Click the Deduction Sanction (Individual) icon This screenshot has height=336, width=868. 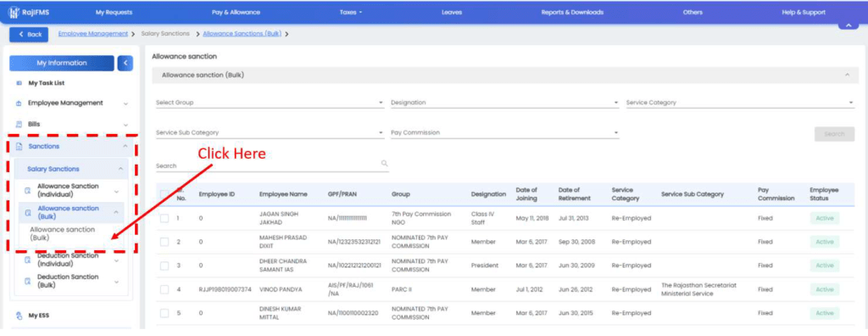coord(27,260)
